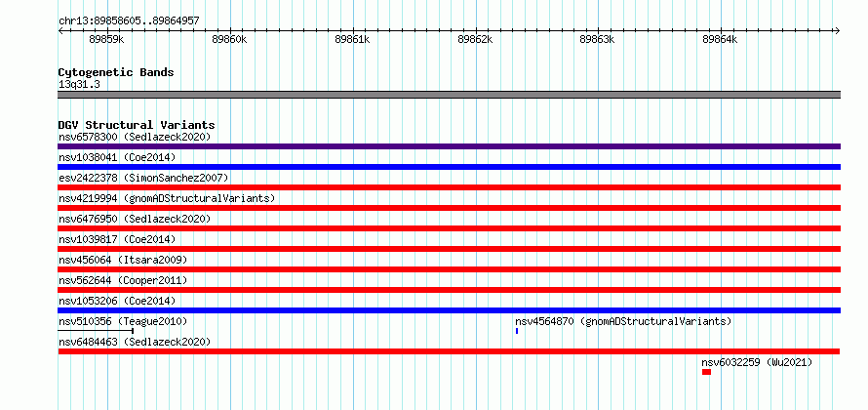Click the blue nsv1038041 variant bar
The width and height of the screenshot is (868, 410).
pyautogui.click(x=449, y=167)
